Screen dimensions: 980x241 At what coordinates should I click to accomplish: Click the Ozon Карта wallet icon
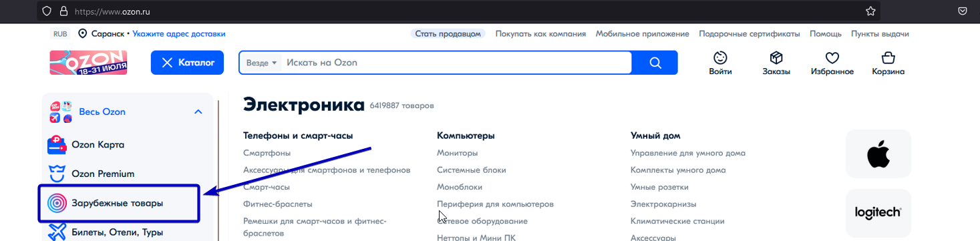(x=57, y=144)
